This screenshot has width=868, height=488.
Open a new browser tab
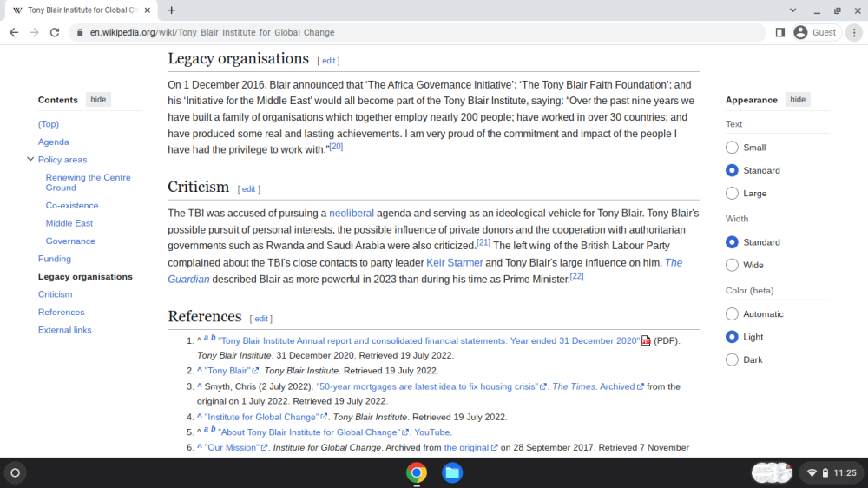pos(172,10)
